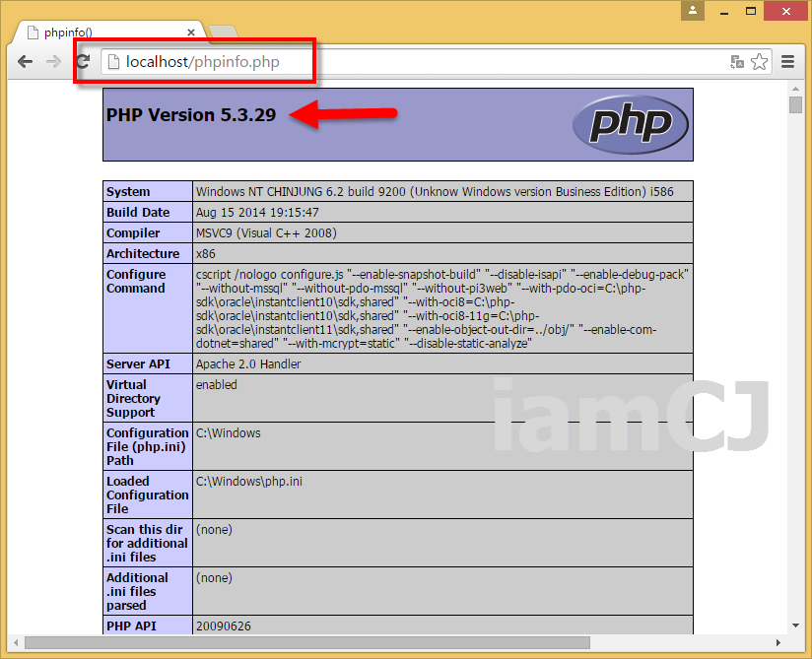Click the Architecture label
This screenshot has height=659, width=812.
coord(143,254)
